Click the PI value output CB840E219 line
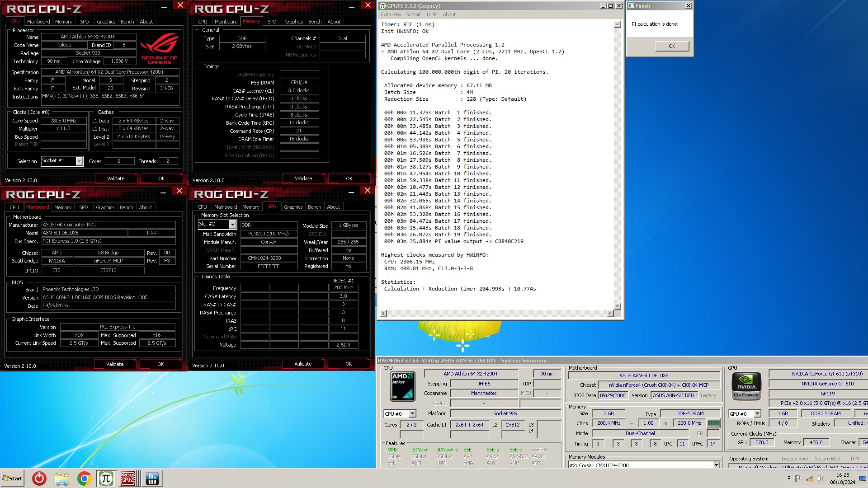868x488 pixels. click(453, 241)
